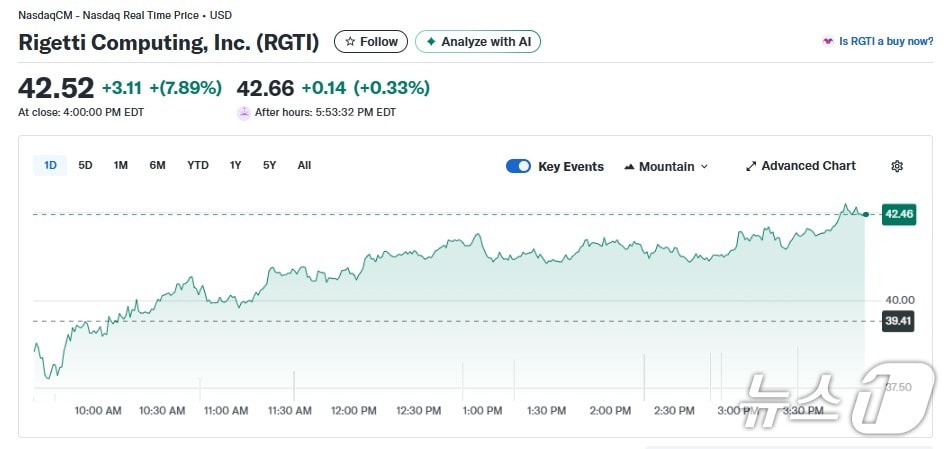Expand the Mountain chart type dropdown
This screenshot has height=449, width=950.
704,167
